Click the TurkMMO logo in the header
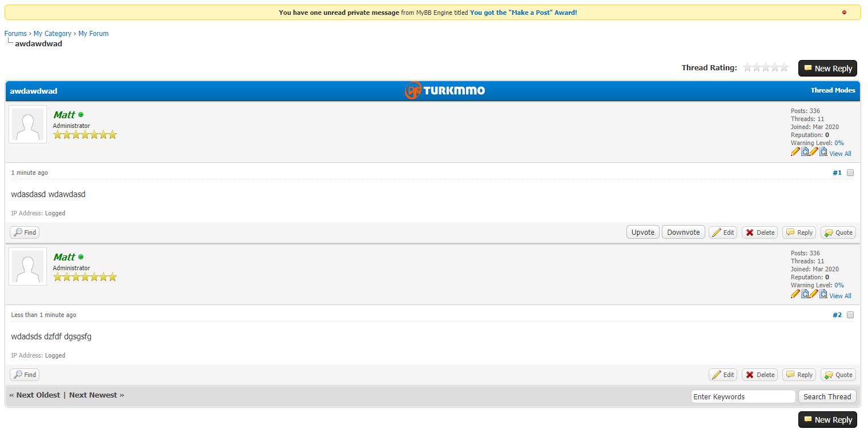This screenshot has height=437, width=868. [x=444, y=90]
